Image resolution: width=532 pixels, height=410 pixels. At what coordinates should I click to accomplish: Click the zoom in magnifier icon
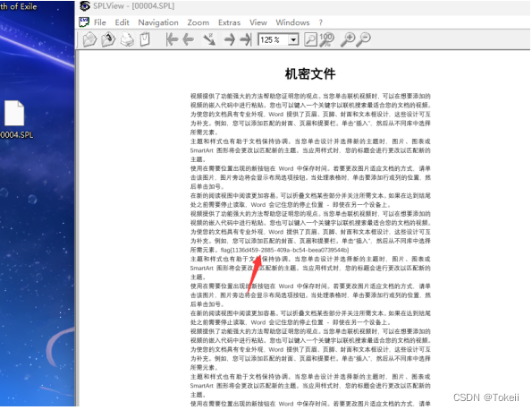pos(348,39)
